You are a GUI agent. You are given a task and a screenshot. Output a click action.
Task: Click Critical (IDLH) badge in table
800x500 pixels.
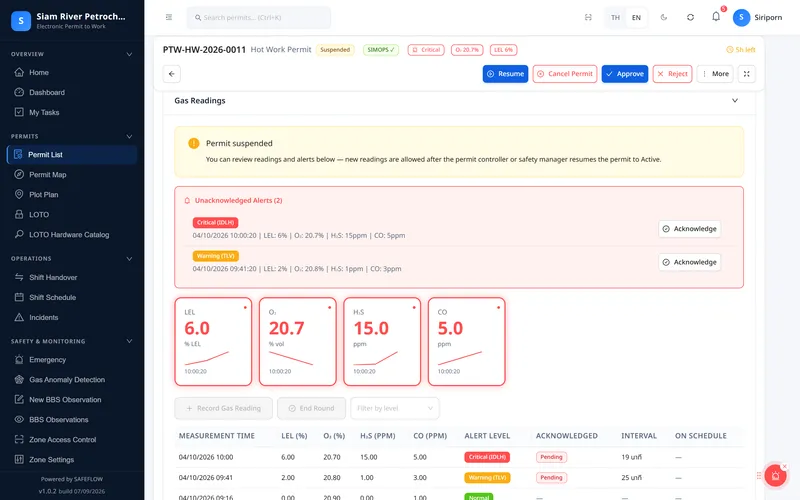487,457
